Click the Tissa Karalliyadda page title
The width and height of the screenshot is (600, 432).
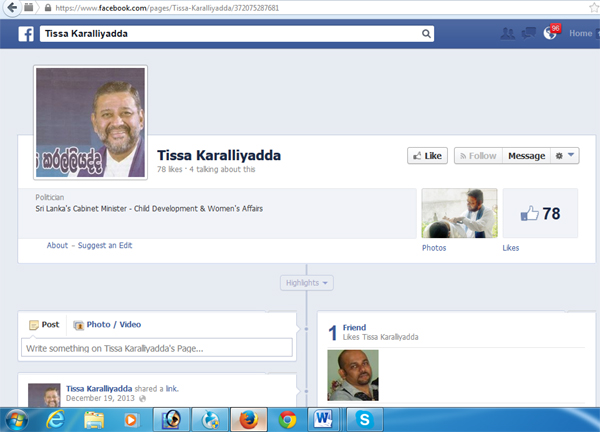pyautogui.click(x=219, y=155)
